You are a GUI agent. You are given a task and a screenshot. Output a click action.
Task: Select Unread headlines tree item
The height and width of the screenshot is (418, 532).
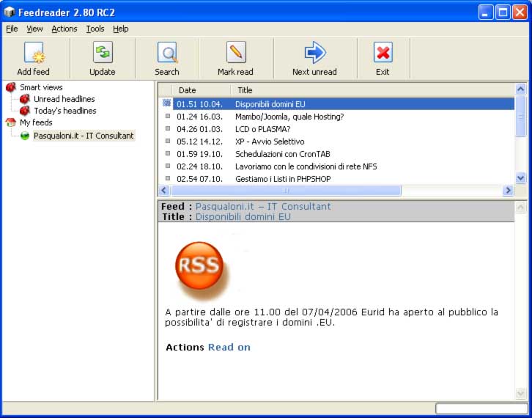(64, 99)
